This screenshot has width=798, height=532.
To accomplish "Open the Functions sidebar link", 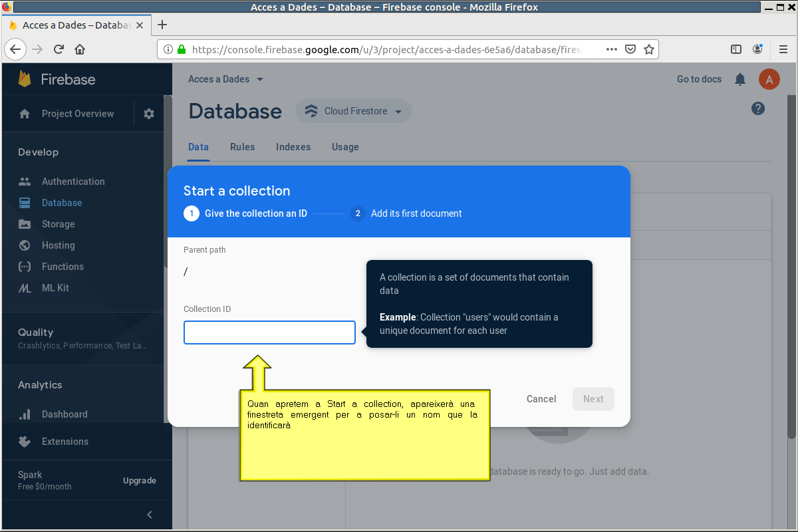I will [63, 267].
